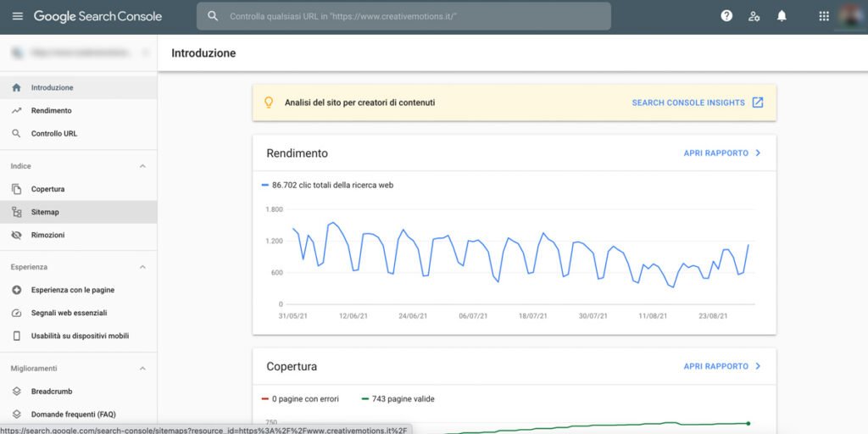The image size is (868, 434).
Task: Open the property selector dropdown
Action: [x=79, y=53]
